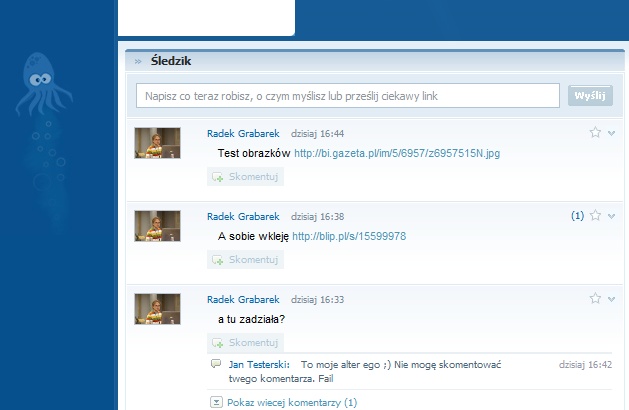Open dropdown arrow on the 16:44 post
This screenshot has height=410, width=629.
click(611, 133)
